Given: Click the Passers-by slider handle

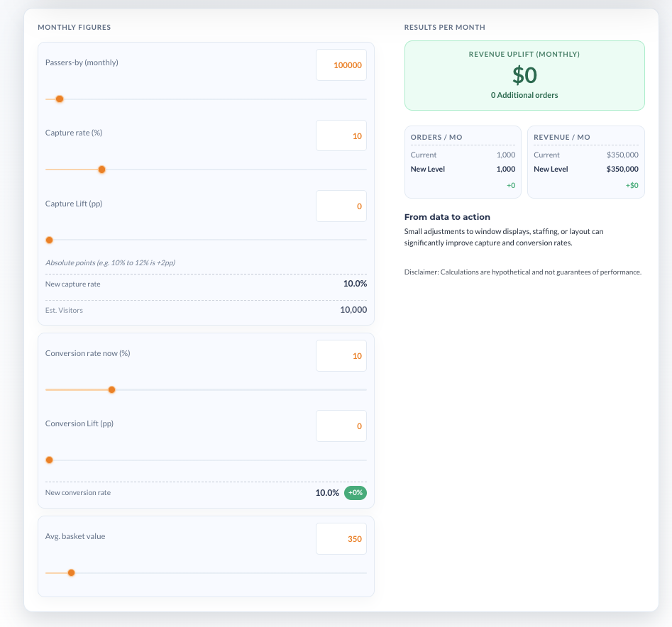Looking at the screenshot, I should coord(60,99).
